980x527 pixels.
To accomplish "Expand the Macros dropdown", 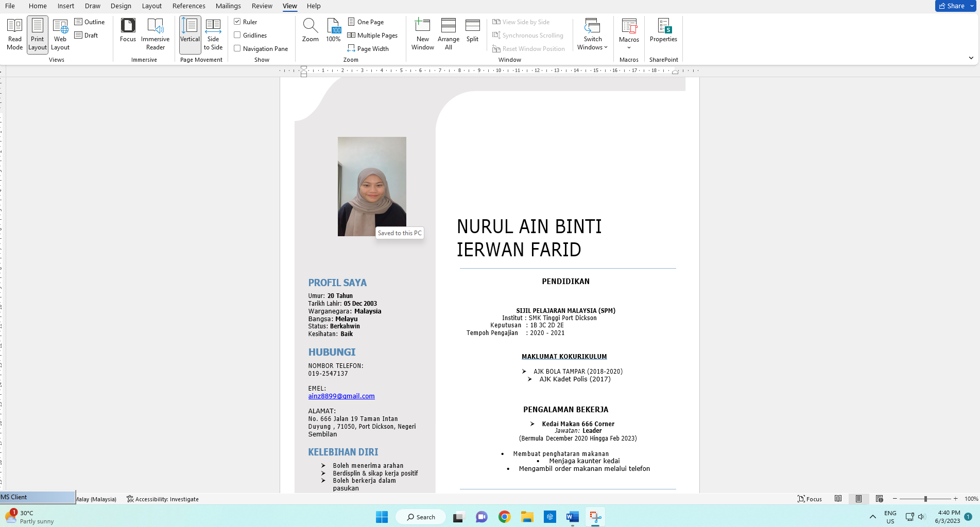I will (629, 34).
